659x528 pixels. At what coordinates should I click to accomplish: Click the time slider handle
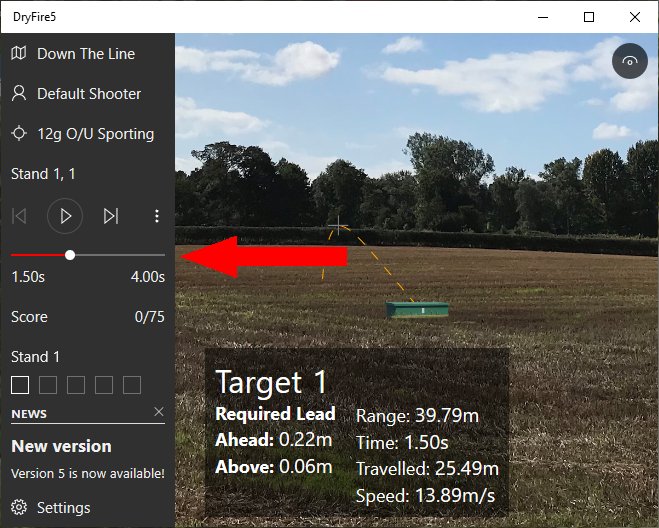click(x=70, y=255)
